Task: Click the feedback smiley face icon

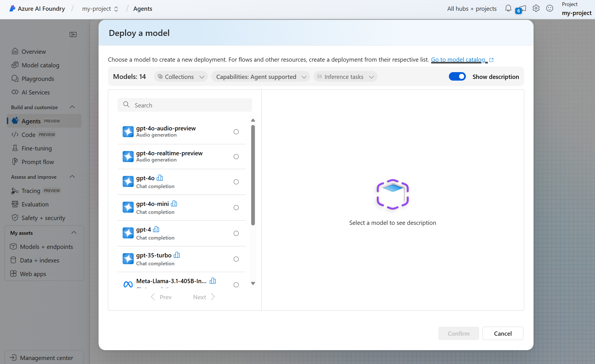Action: pos(549,8)
